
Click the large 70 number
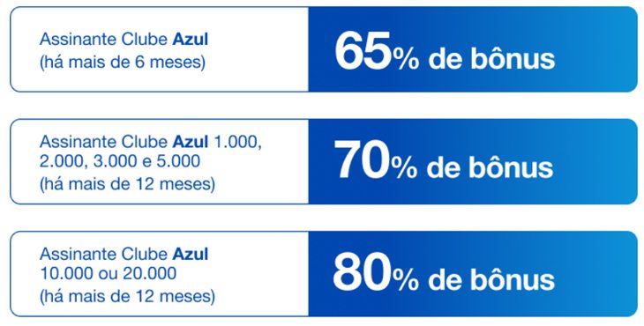362,162
